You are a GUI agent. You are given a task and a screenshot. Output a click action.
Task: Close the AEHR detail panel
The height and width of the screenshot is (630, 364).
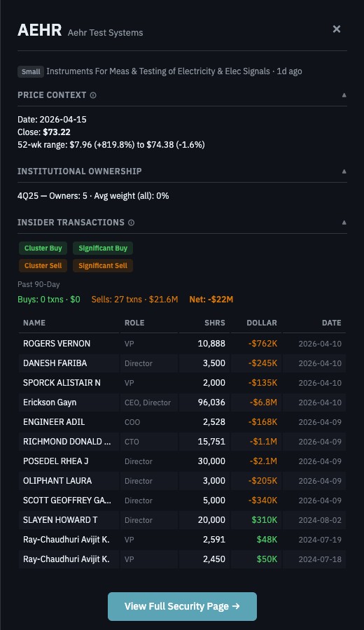(x=337, y=29)
